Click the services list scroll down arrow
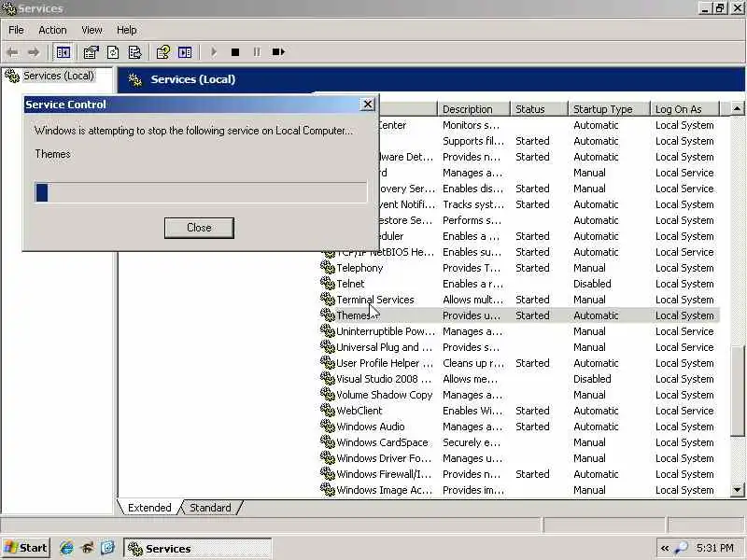 (737, 489)
